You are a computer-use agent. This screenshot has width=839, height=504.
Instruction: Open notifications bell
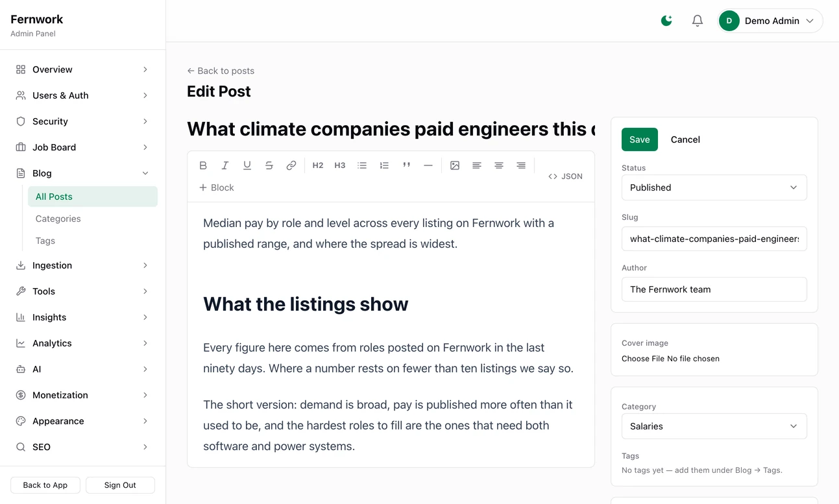[x=698, y=21]
